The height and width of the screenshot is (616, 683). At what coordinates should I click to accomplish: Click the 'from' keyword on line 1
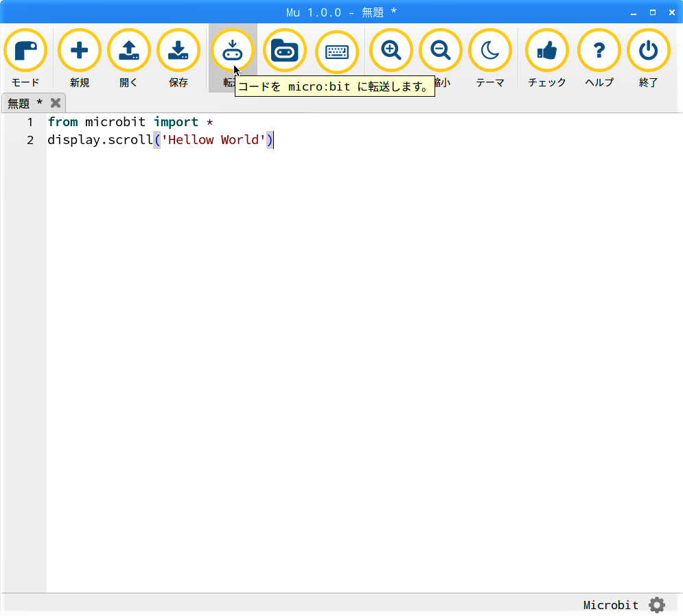[x=62, y=122]
